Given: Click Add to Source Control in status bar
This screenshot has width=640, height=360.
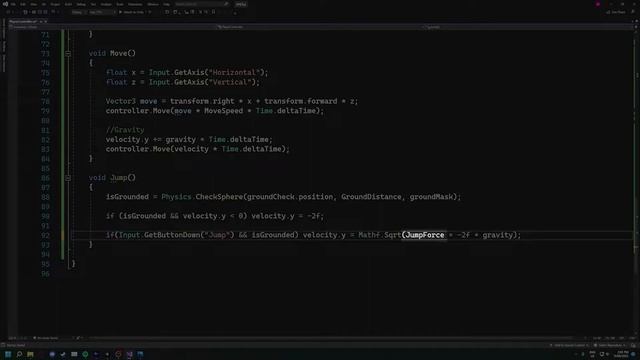Looking at the screenshot, I should point(569,345).
